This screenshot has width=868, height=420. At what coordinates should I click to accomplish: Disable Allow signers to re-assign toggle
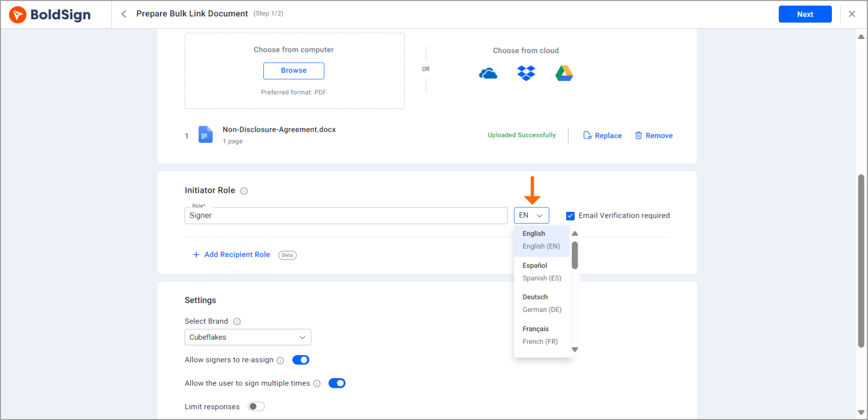click(301, 360)
